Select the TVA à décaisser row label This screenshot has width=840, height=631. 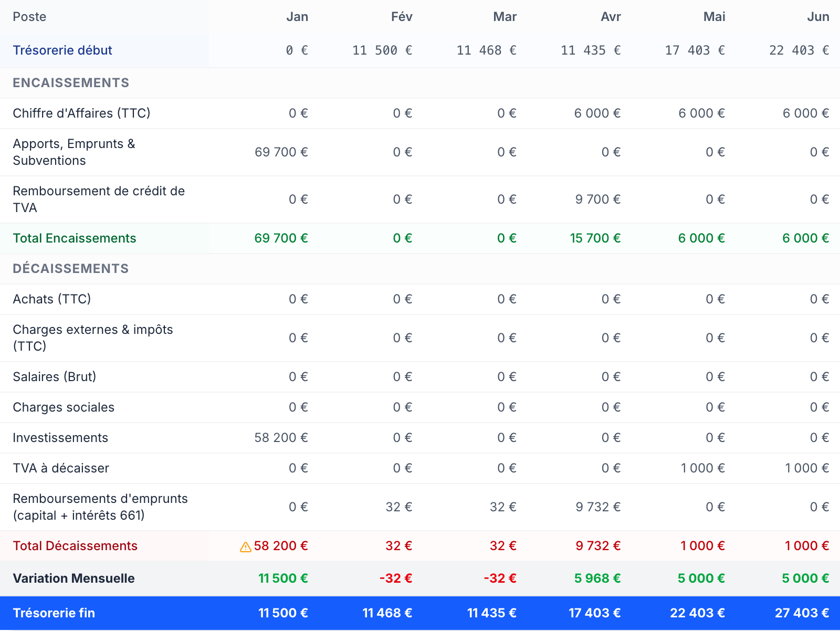pyautogui.click(x=61, y=468)
